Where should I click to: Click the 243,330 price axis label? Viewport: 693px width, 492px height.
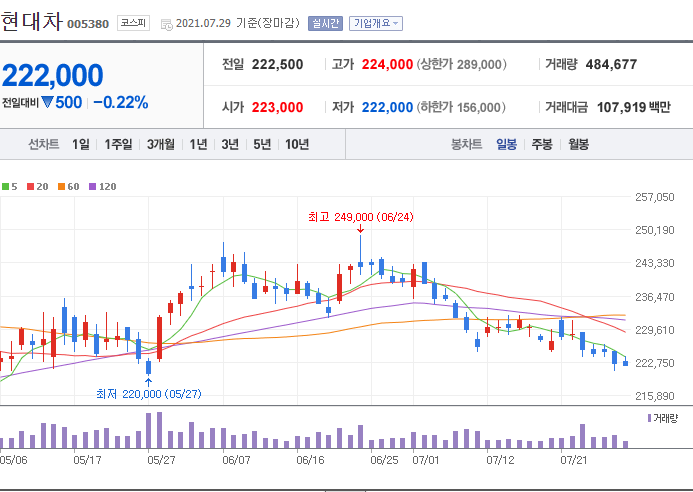[x=655, y=263]
